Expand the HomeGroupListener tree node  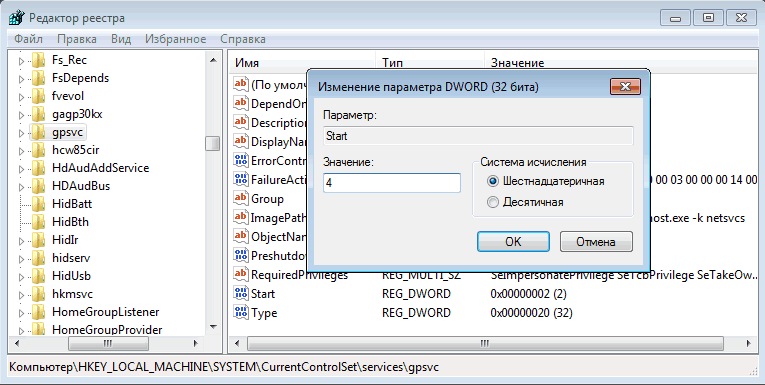pos(21,313)
